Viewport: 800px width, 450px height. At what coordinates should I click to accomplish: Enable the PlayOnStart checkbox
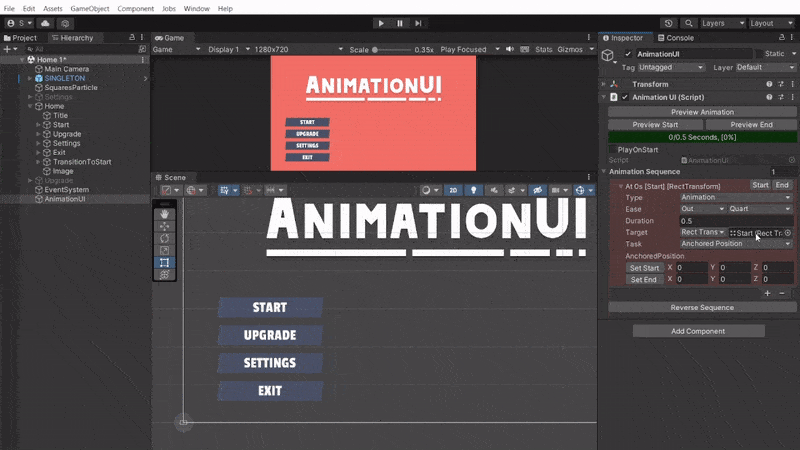click(612, 149)
